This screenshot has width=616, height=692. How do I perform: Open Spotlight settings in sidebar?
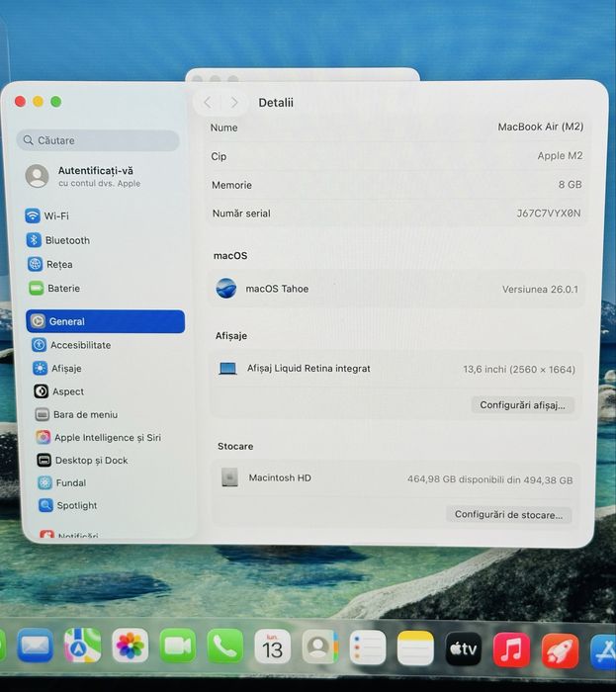68,505
